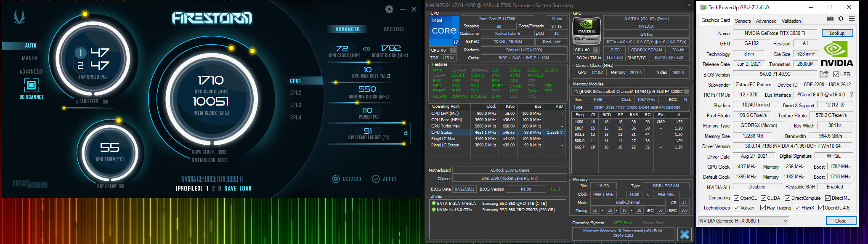Screen dimensions: 868x244
Task: Open the CPU #0 dropdown in HWiNFO
Action: (453, 50)
